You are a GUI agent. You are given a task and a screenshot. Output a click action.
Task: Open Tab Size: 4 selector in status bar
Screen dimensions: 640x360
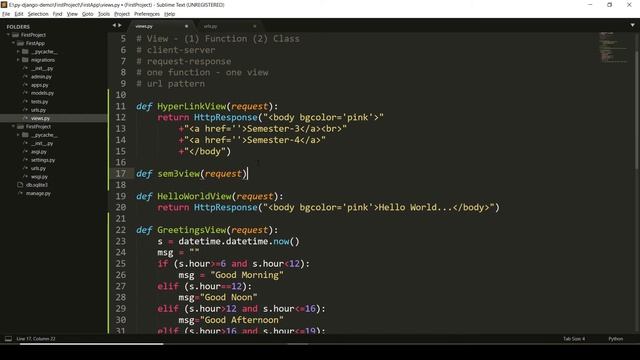pos(574,339)
